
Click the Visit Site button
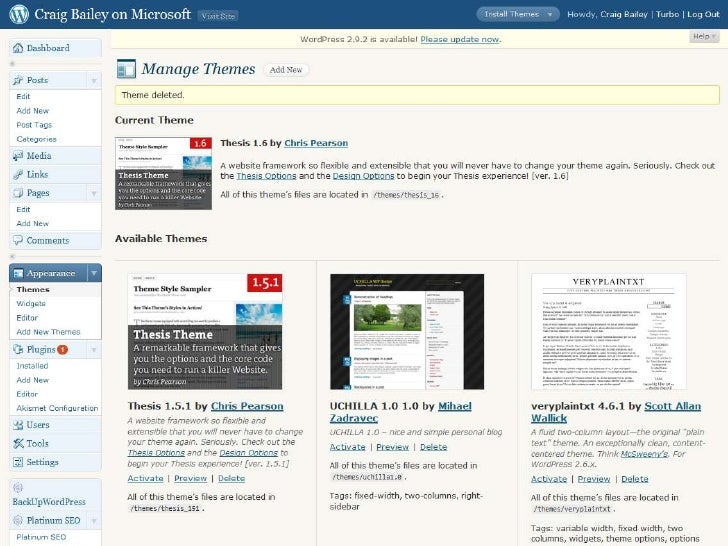[218, 16]
